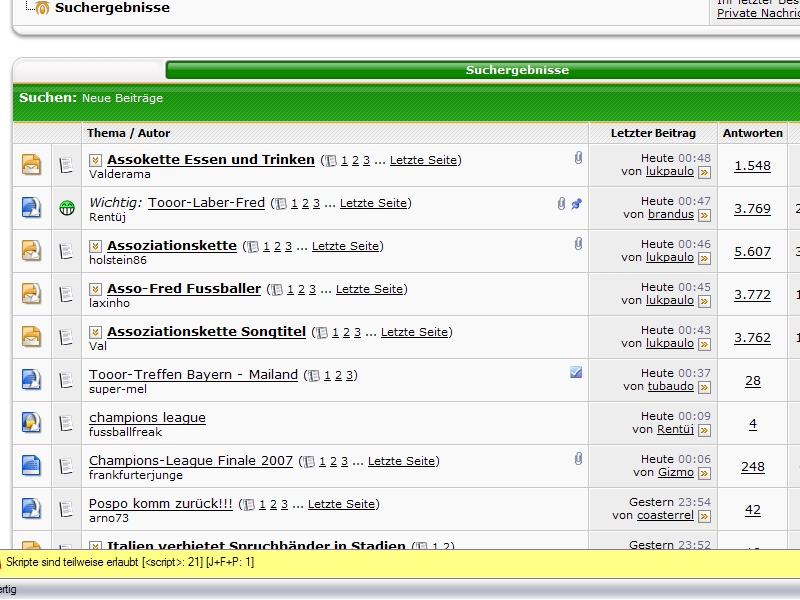
Task: Click the go-to-last-post arrow next to Gizmo
Action: point(704,473)
